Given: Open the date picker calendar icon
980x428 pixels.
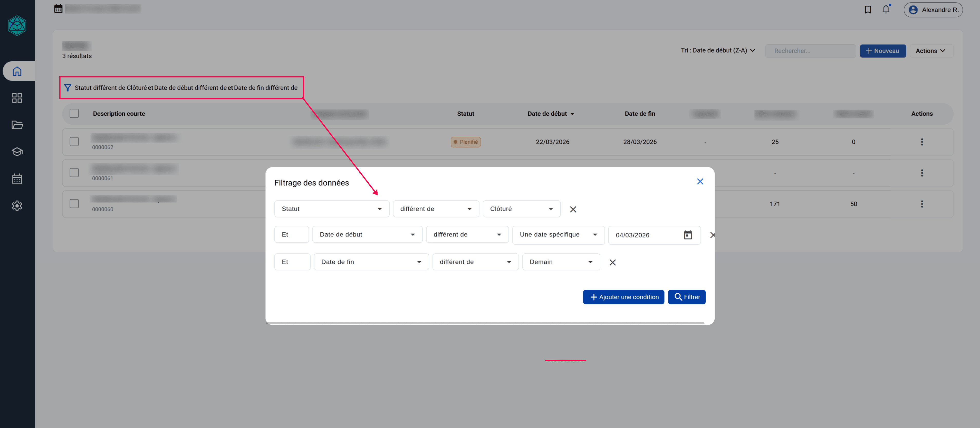Looking at the screenshot, I should point(687,235).
